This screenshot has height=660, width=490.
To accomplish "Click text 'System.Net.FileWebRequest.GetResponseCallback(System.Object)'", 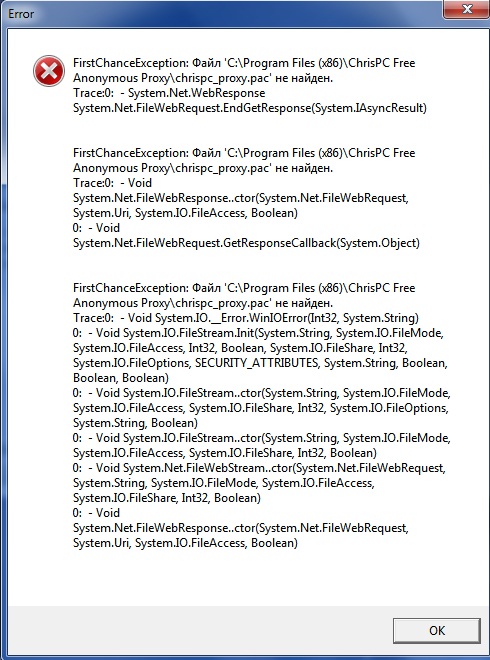I will [x=246, y=243].
